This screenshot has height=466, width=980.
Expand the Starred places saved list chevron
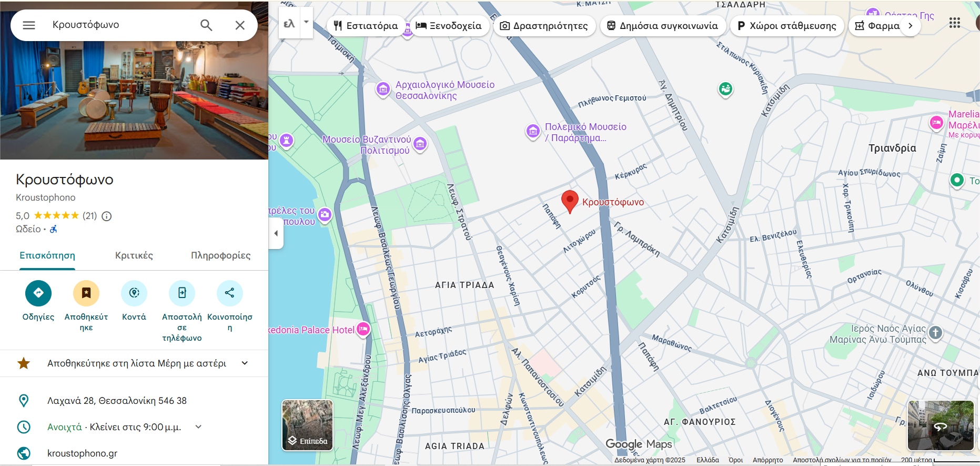245,363
